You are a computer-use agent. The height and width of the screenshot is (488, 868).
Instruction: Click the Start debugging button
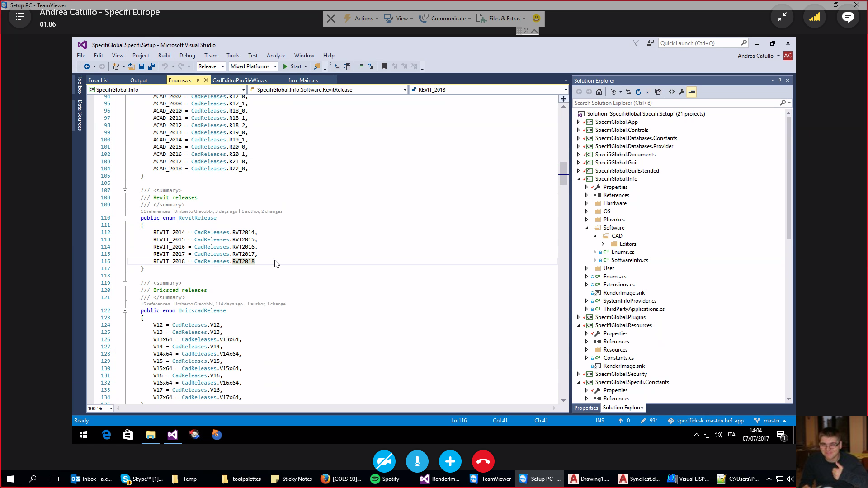click(292, 66)
